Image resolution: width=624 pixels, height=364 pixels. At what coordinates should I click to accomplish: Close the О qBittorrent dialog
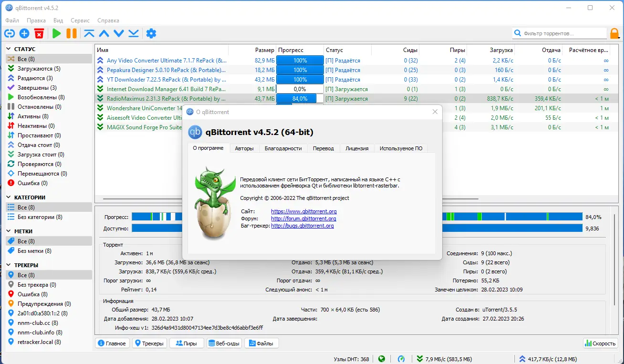click(x=435, y=112)
